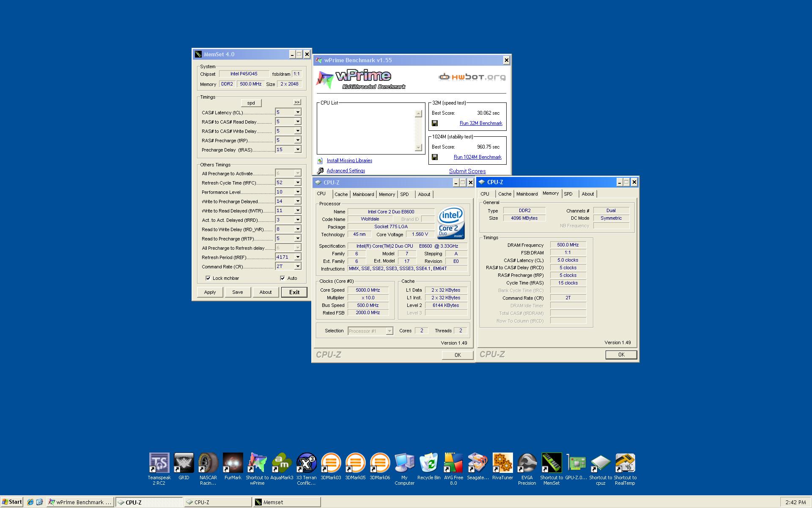
Task: Expand CAS# Latency (tCL) dropdown
Action: tap(298, 112)
